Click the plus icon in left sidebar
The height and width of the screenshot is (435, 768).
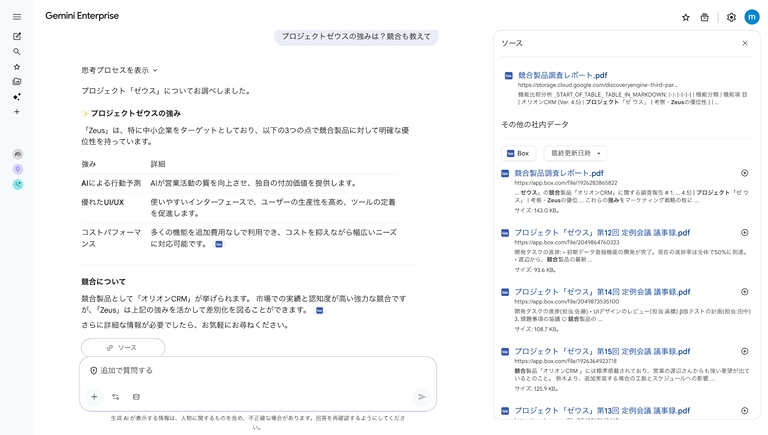pos(17,112)
